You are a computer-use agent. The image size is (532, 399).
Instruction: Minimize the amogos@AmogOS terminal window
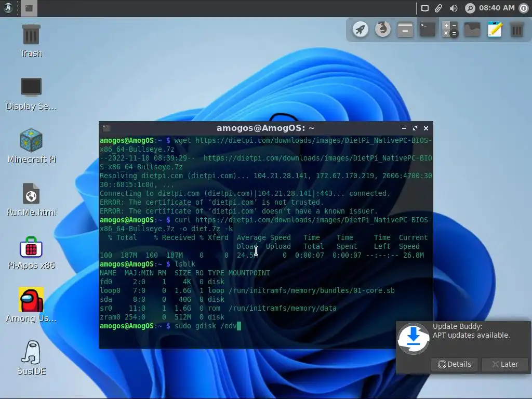(404, 128)
